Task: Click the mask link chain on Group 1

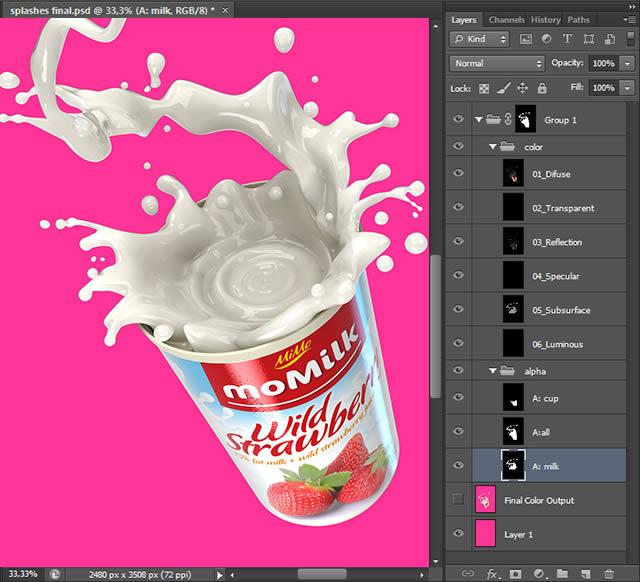Action: pyautogui.click(x=508, y=119)
